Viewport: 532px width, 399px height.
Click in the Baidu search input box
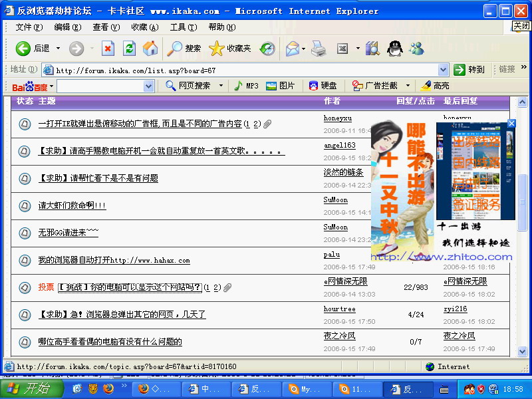[100, 86]
